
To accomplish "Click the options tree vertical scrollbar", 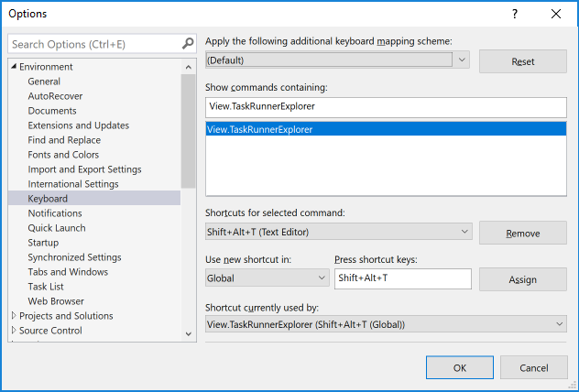I will point(188,128).
